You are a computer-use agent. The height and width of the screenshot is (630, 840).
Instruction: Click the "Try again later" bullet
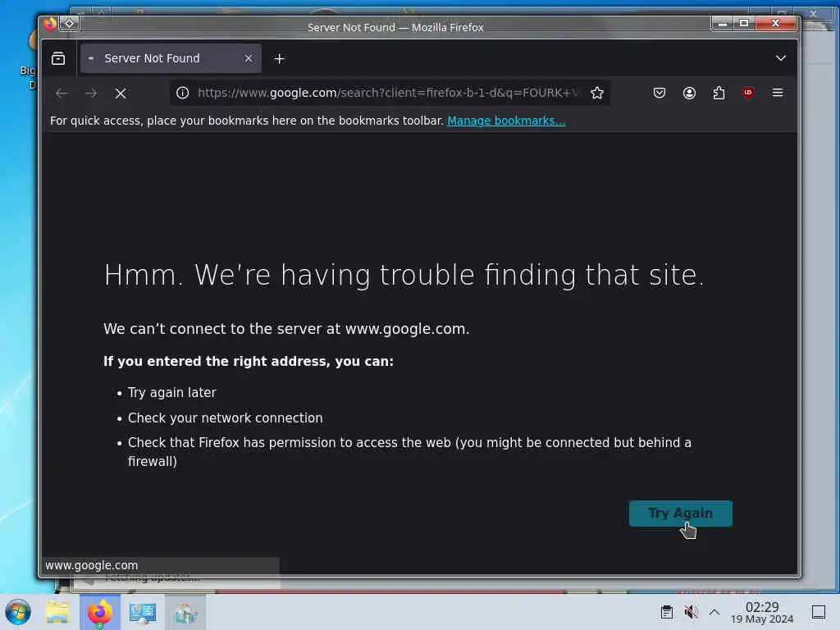click(171, 393)
